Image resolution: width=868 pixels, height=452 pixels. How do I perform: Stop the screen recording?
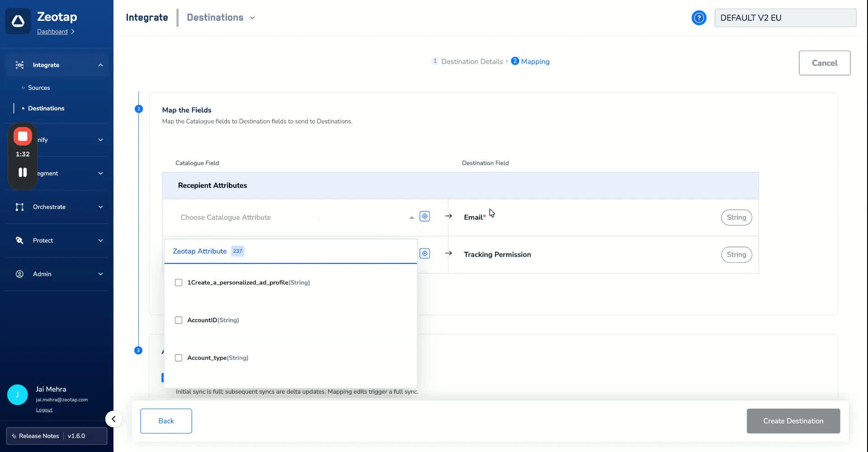coord(23,136)
